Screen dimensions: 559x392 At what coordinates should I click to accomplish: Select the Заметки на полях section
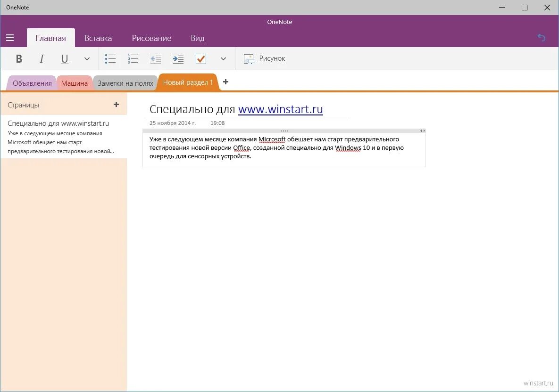[125, 83]
